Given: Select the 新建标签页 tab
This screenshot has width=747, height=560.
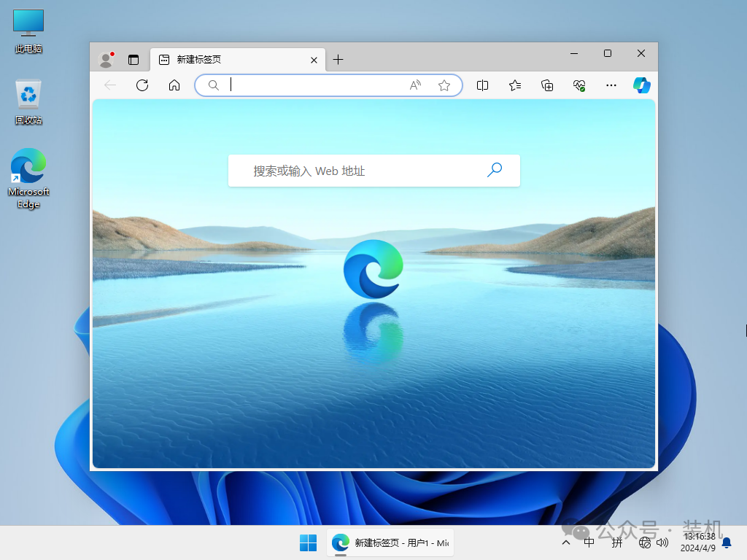Looking at the screenshot, I should [233, 60].
